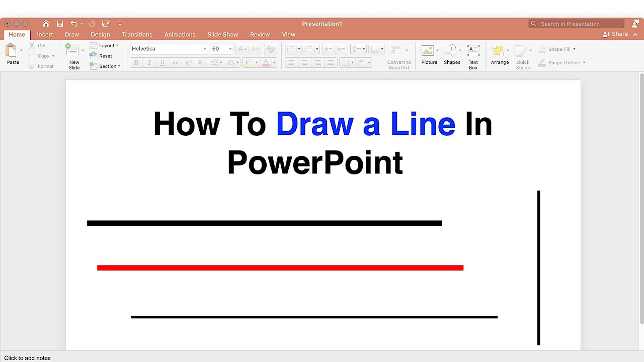Click the Redo arrow icon
Screen dimensions: 644x362
tap(92, 24)
